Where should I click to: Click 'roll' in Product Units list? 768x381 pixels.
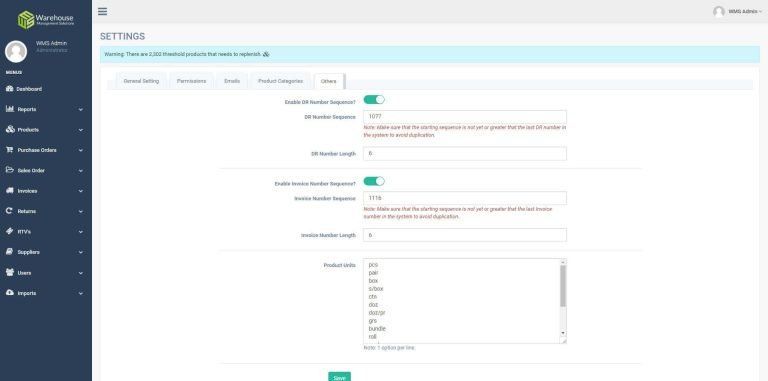(x=372, y=337)
